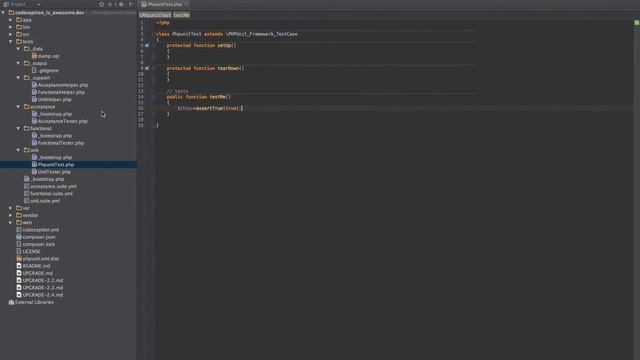This screenshot has width=640, height=360.
Task: Select UPGRADE.md file
Action: 38,273
